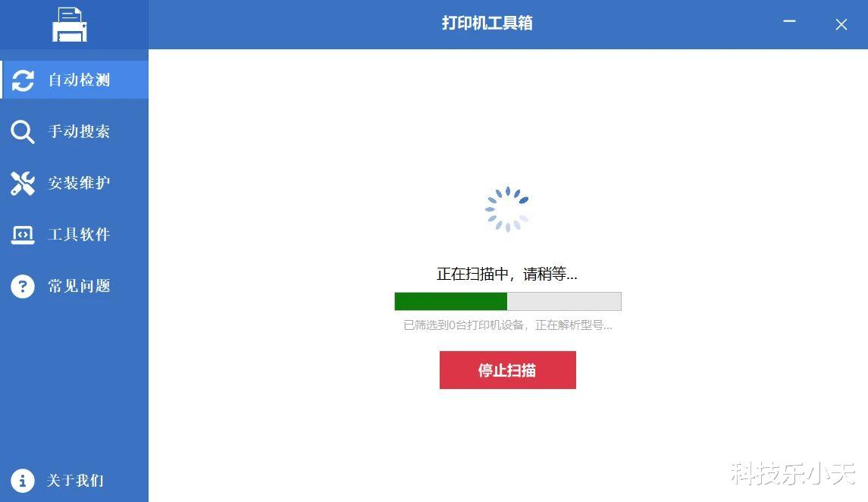Image resolution: width=868 pixels, height=502 pixels.
Task: Click the 打印机工具箱 window title
Action: 487,24
